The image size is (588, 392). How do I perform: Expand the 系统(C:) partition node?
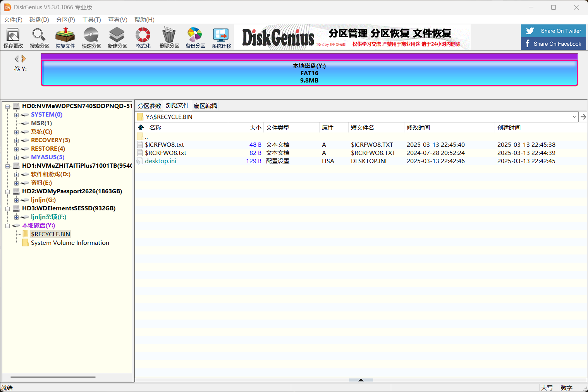point(16,132)
